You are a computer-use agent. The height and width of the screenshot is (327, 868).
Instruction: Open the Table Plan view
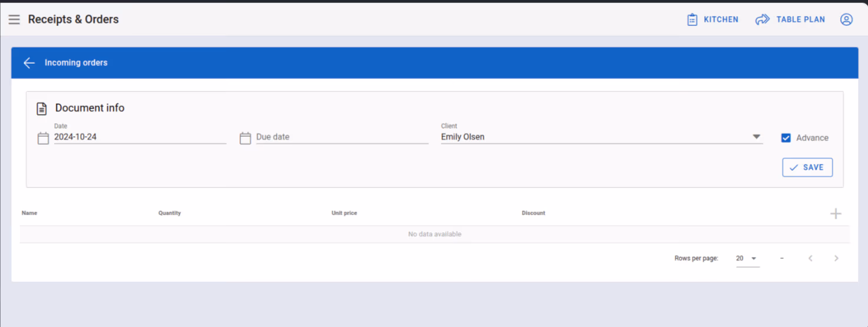(x=790, y=19)
